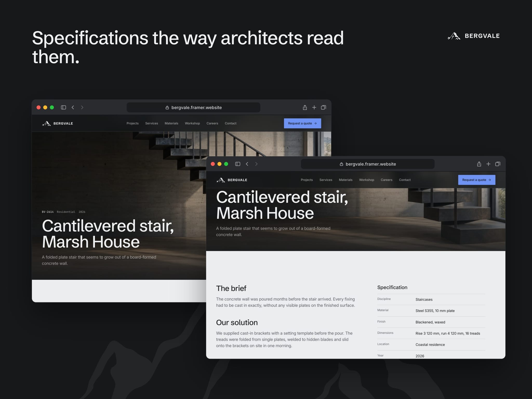
Task: Select the 'Blackened, waxed' finish value
Action: click(x=430, y=322)
